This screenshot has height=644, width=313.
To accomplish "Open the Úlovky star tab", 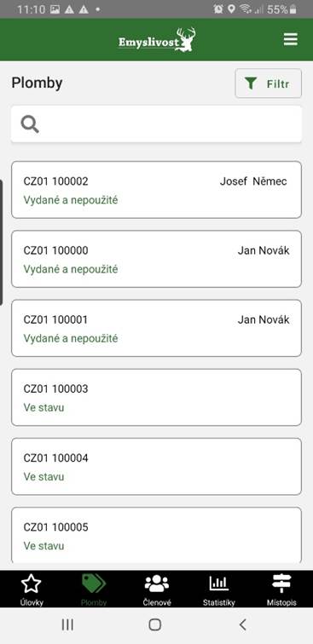I will [x=32, y=589].
